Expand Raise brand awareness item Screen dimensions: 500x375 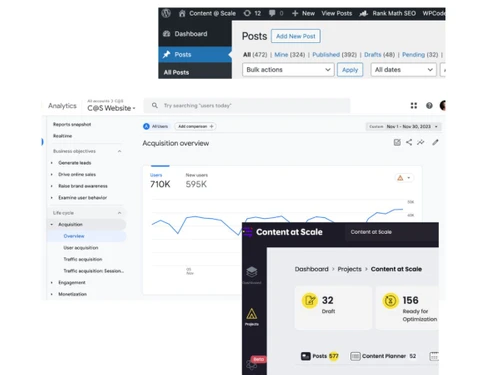[52, 186]
